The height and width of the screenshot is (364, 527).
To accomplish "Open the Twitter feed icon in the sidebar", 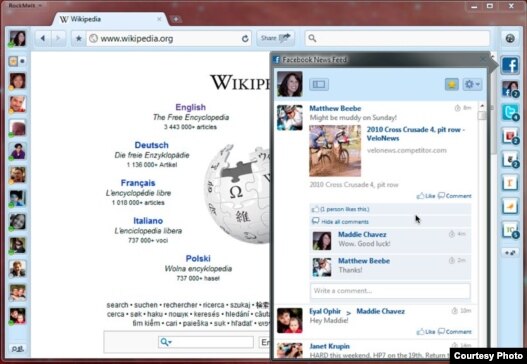I will click(x=510, y=112).
